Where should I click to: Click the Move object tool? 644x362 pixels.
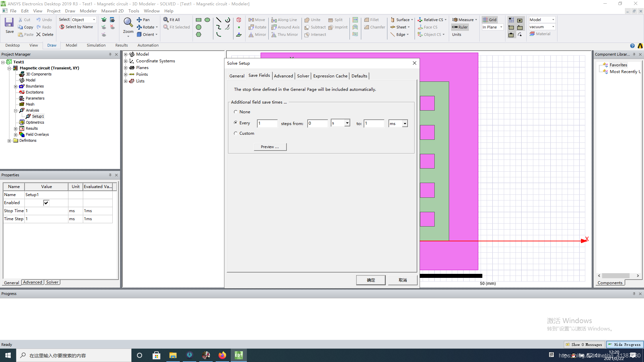click(257, 20)
